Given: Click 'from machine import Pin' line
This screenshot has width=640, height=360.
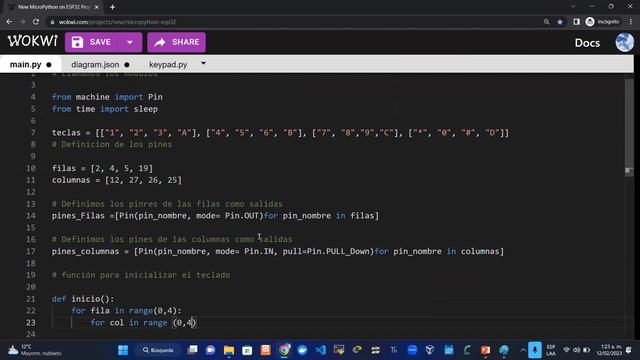Looking at the screenshot, I should tap(107, 97).
